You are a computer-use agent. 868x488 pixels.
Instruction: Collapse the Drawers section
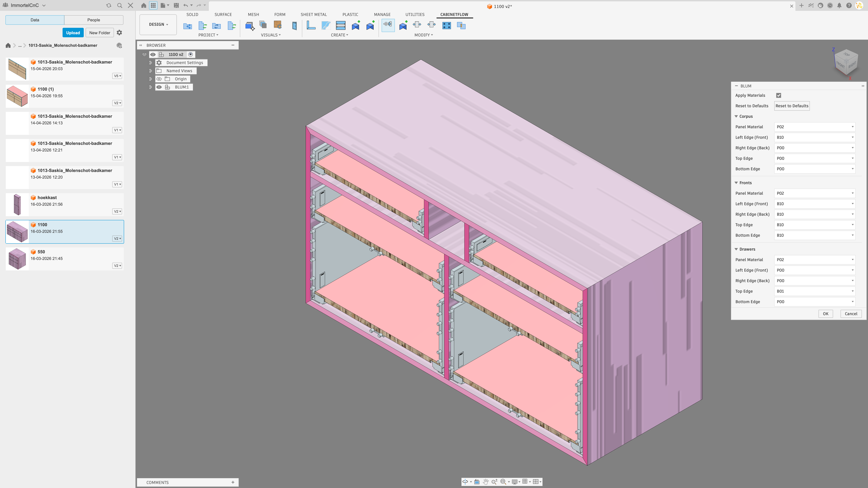[736, 249]
